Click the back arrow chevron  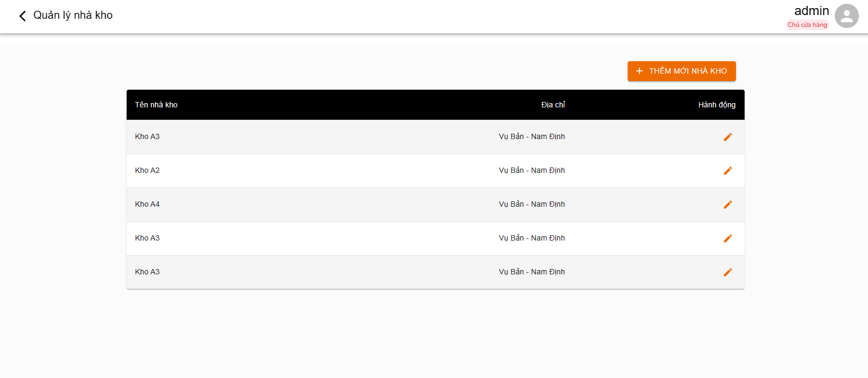point(21,16)
